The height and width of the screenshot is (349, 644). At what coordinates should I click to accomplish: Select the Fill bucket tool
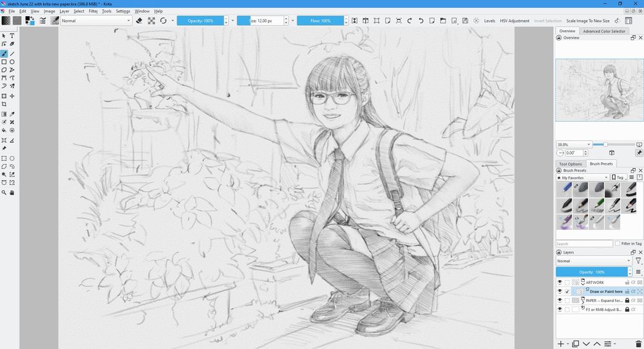(4, 130)
